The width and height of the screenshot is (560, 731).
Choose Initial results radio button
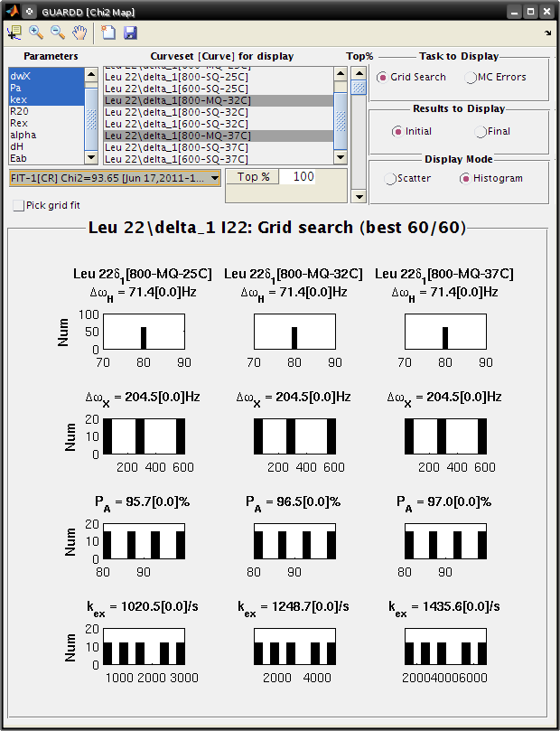[397, 131]
